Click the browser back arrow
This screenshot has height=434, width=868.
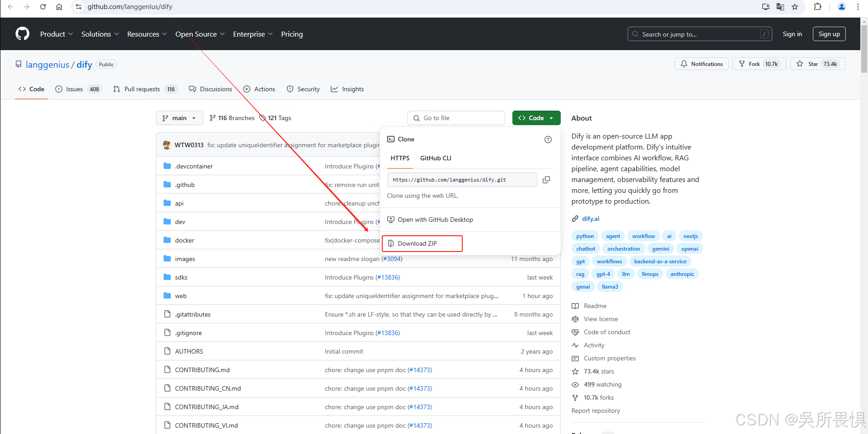pyautogui.click(x=10, y=7)
